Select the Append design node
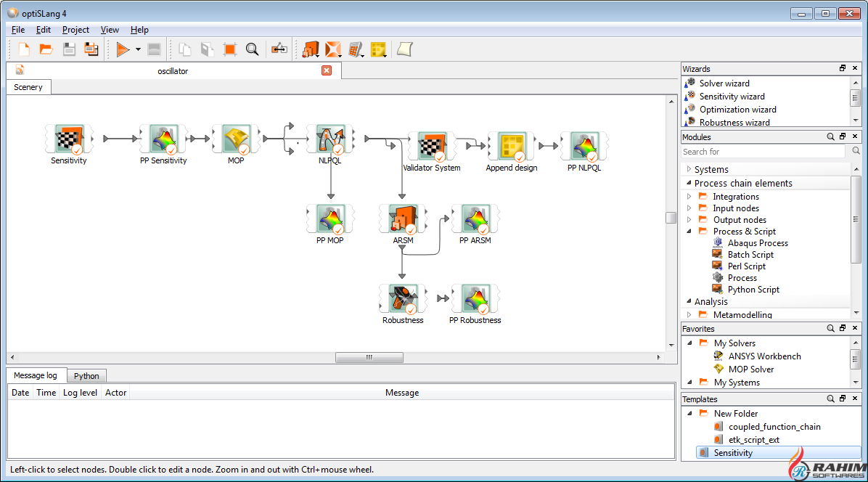This screenshot has width=868, height=482. click(512, 146)
